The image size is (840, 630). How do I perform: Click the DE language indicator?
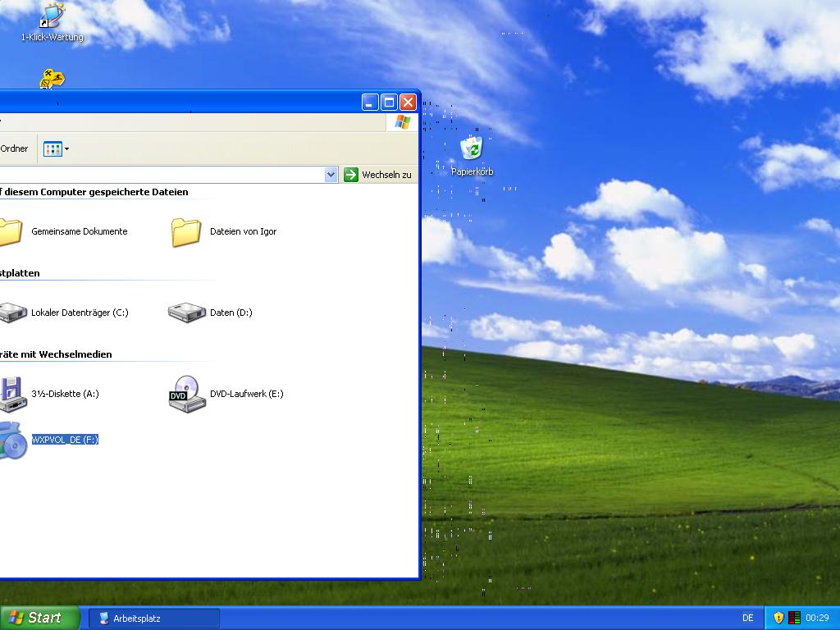pyautogui.click(x=748, y=619)
